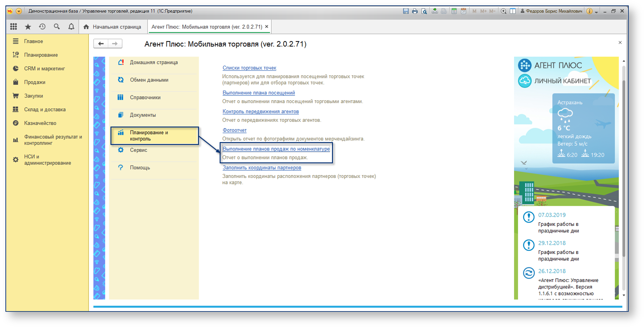Click the forward arrow navigation button

pyautogui.click(x=115, y=44)
